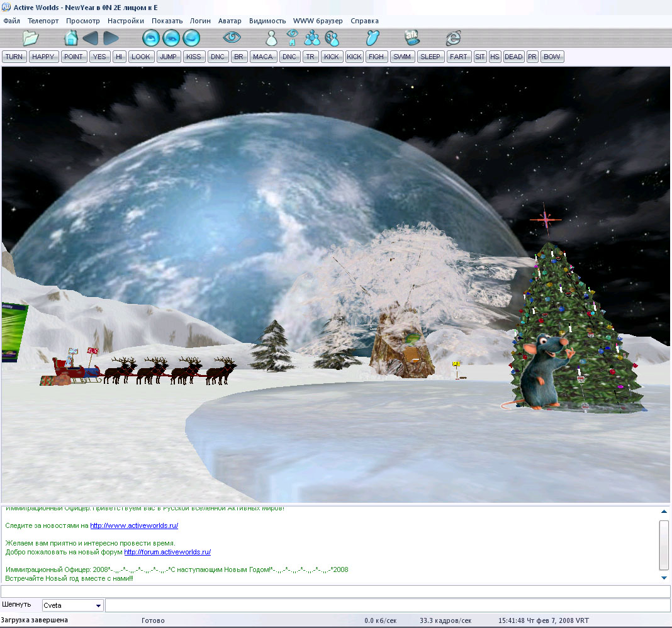Trigger the SWIM gesture button
Image resolution: width=672 pixels, height=628 pixels.
coord(403,57)
